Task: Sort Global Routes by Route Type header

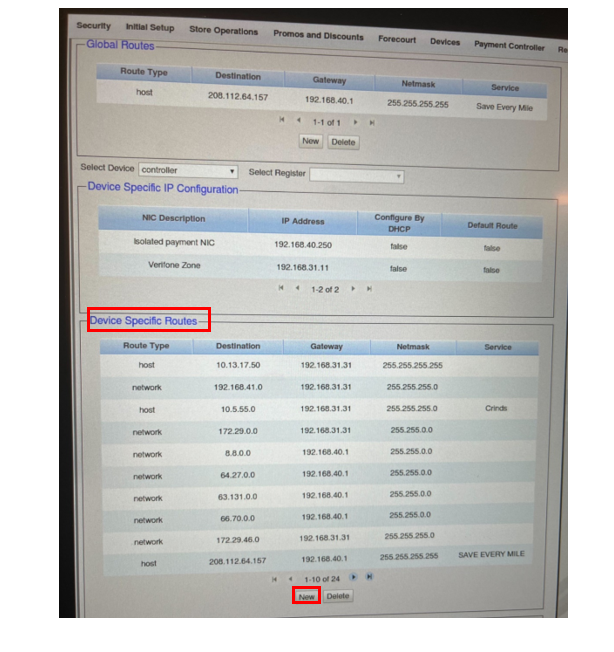Action: (x=144, y=72)
